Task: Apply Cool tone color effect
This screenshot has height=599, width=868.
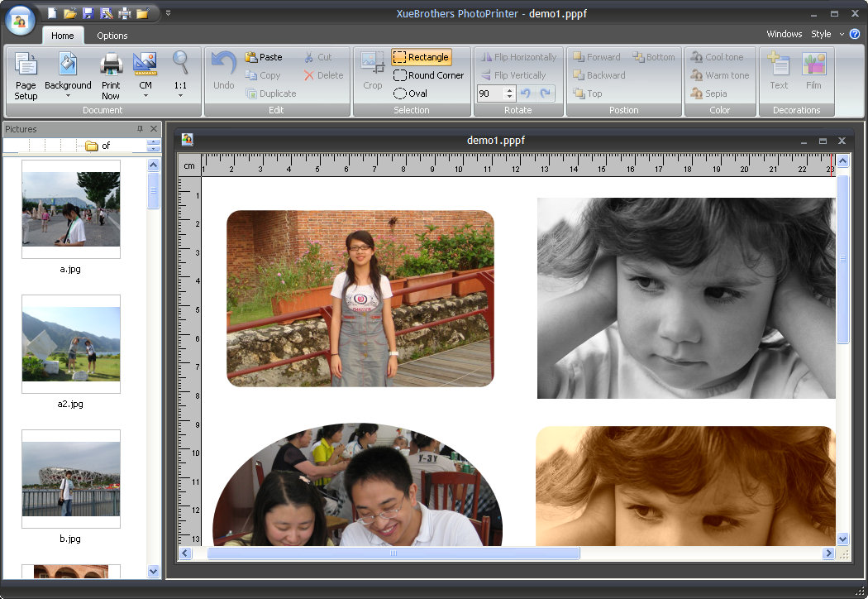Action: 717,57
